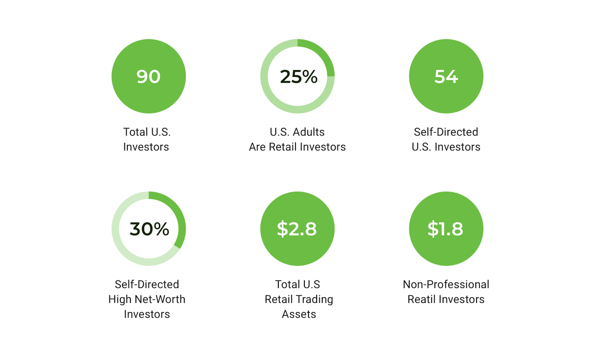The image size is (595, 364).
Task: Click the $1.8 green circle
Action: 446,229
